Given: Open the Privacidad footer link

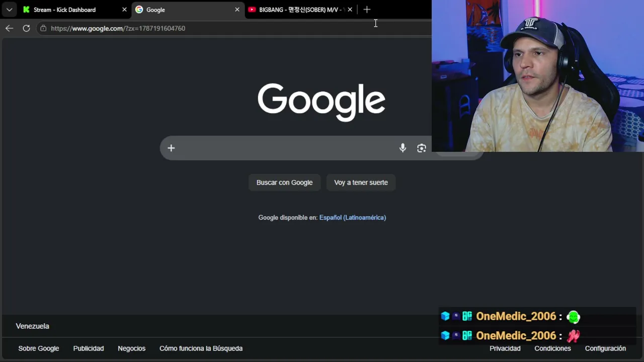Looking at the screenshot, I should pos(505,348).
